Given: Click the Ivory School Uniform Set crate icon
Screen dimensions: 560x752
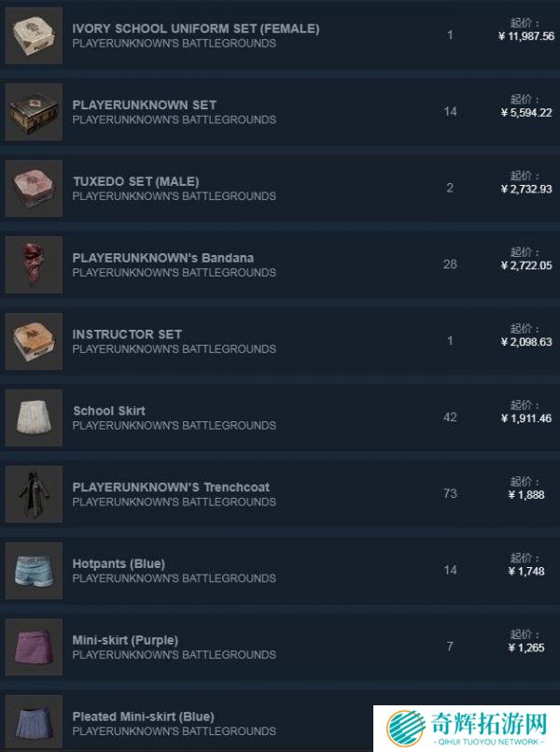Looking at the screenshot, I should pyautogui.click(x=34, y=35).
